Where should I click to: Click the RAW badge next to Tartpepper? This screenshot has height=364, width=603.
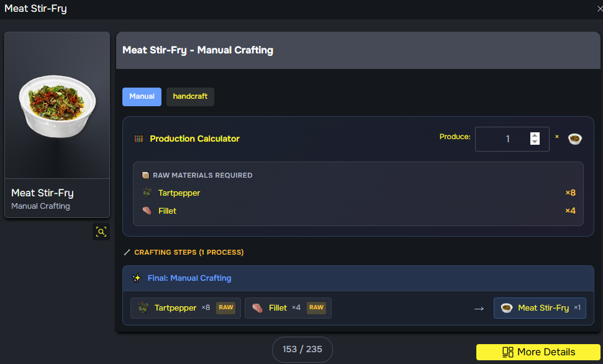coord(226,307)
